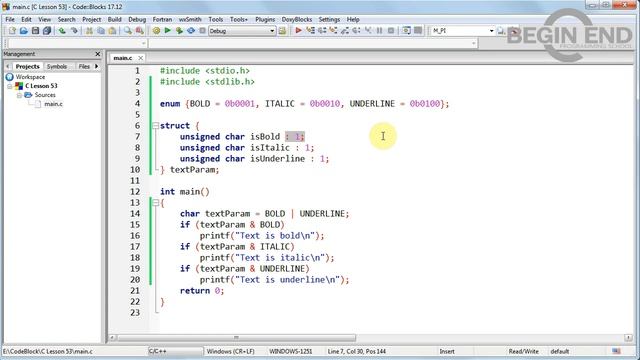
Task: Redo the edit via toolbar icon
Action: click(74, 31)
